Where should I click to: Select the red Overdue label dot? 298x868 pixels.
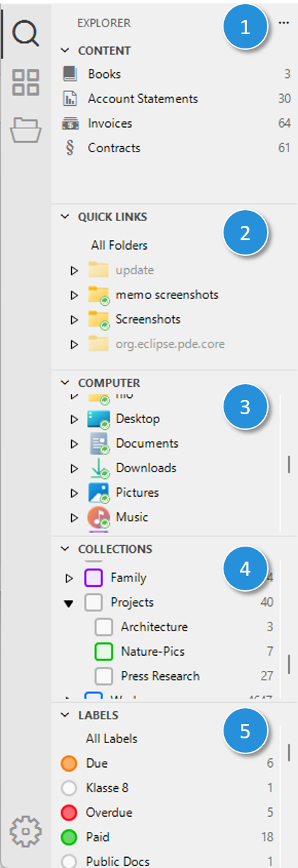(x=68, y=813)
